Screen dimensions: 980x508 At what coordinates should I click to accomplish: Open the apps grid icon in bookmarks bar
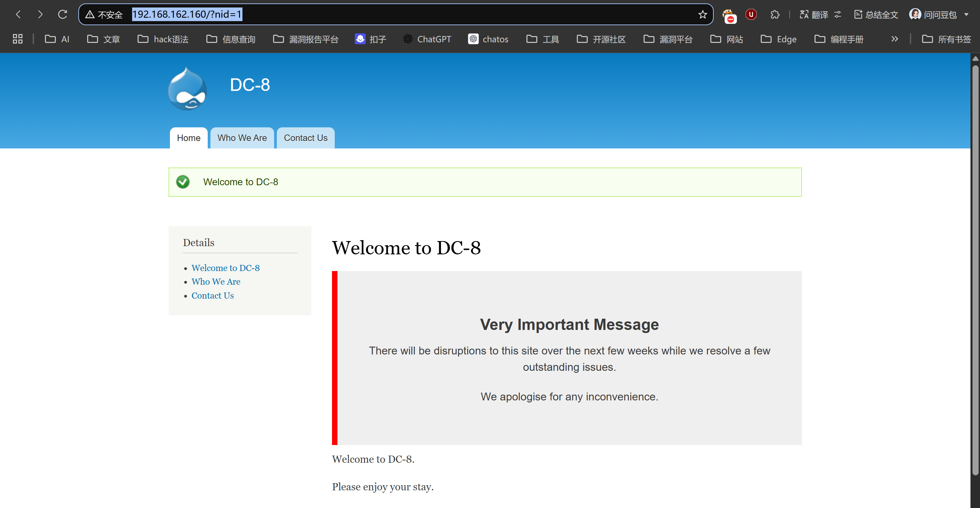pos(17,39)
